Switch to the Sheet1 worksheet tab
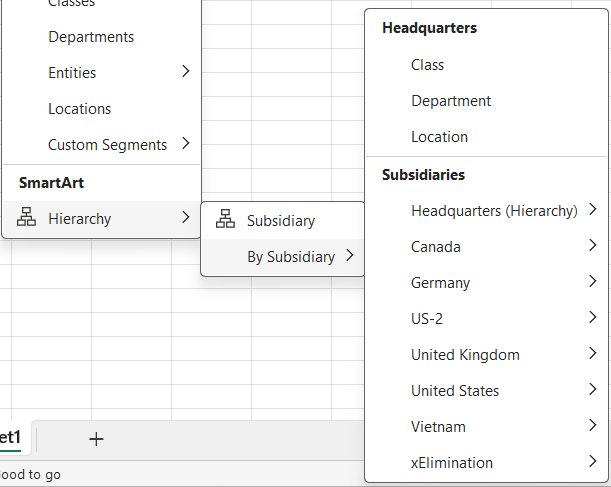This screenshot has width=611, height=487. point(12,437)
